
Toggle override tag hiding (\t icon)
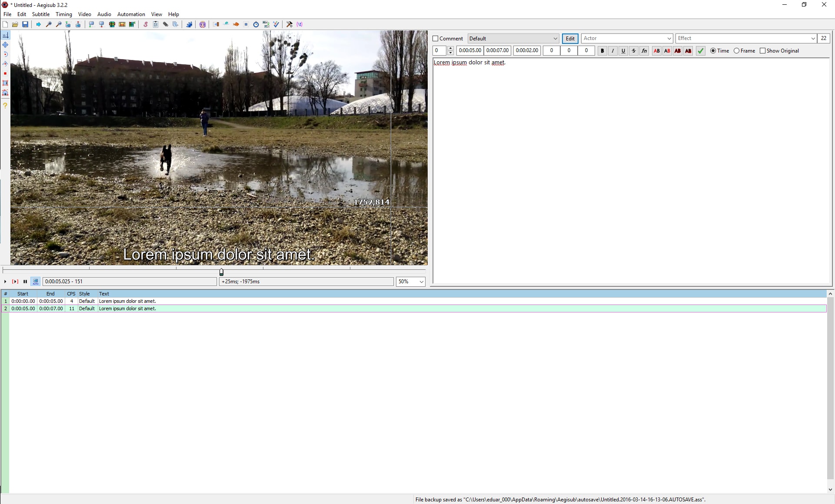pyautogui.click(x=299, y=24)
